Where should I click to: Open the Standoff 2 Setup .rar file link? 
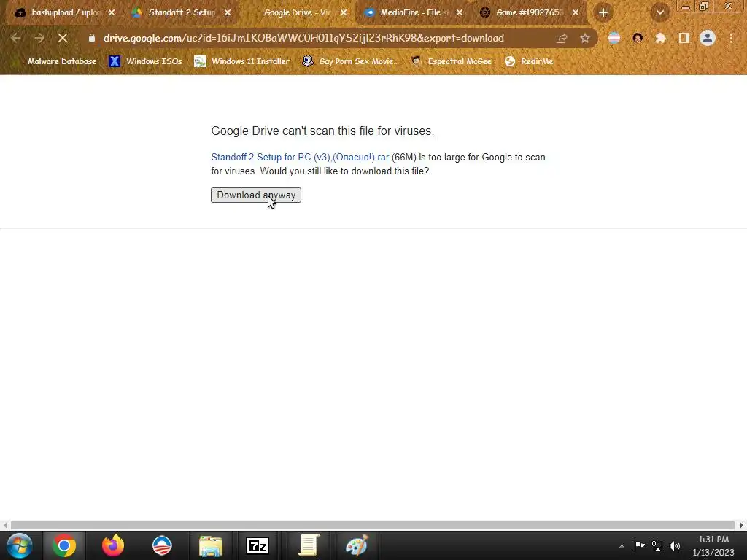coord(300,157)
